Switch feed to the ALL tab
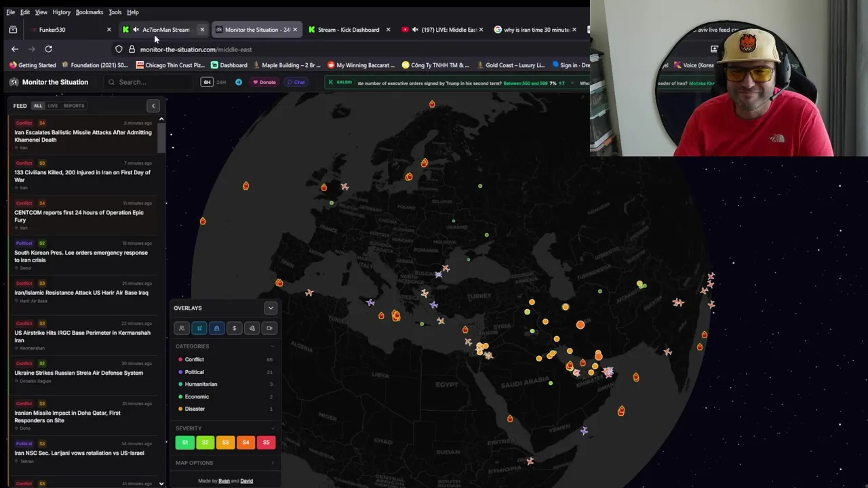Viewport: 868px width, 488px height. 38,106
